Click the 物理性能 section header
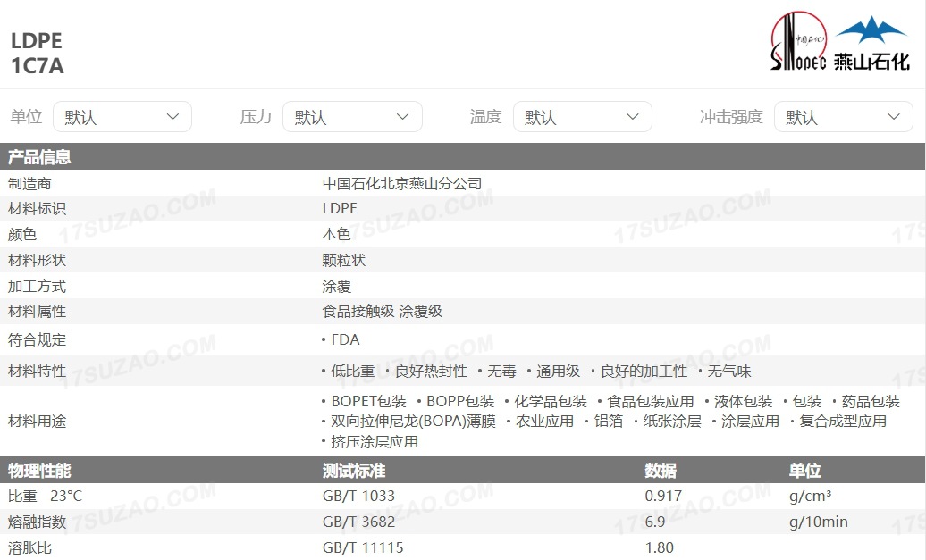The height and width of the screenshot is (560, 926). (x=39, y=471)
